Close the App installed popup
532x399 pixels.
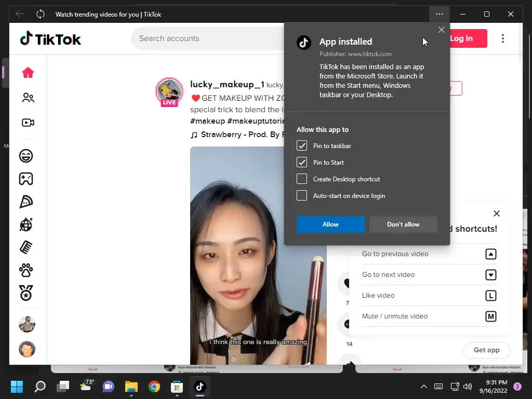[x=442, y=30]
